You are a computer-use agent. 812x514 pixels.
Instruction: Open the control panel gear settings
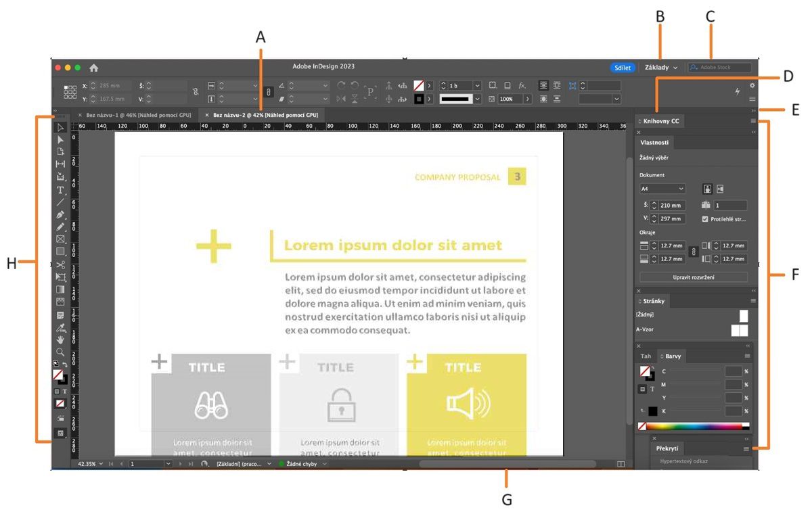pyautogui.click(x=752, y=86)
